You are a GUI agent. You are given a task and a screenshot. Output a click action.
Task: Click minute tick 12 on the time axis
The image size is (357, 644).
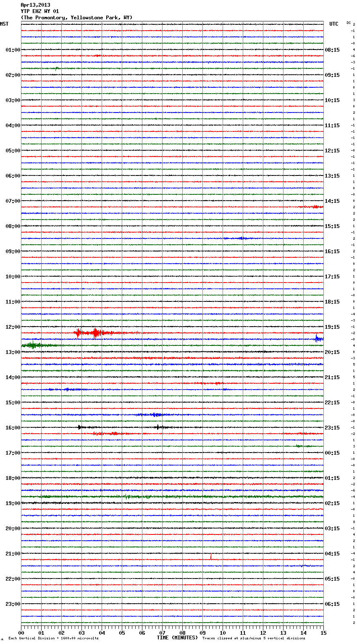click(263, 633)
